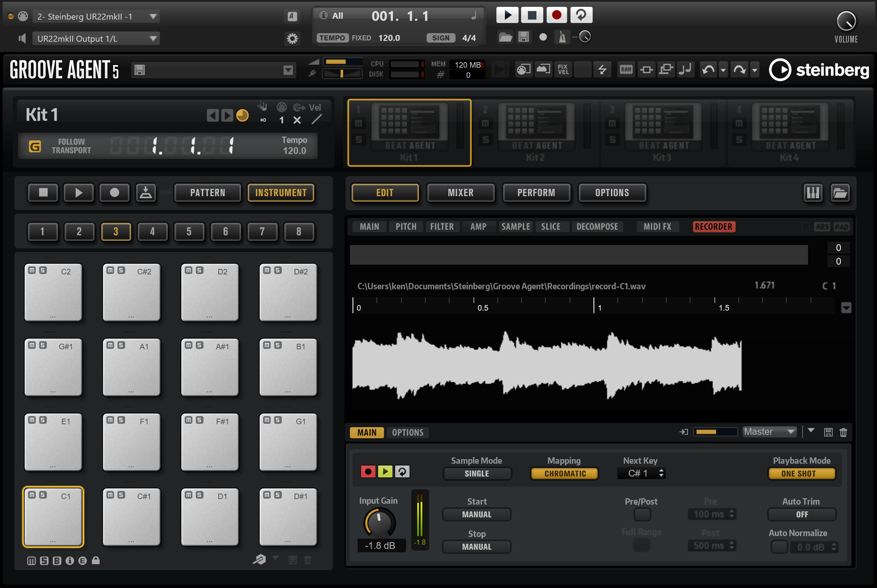Switch to the PITCH tab

[x=406, y=227]
